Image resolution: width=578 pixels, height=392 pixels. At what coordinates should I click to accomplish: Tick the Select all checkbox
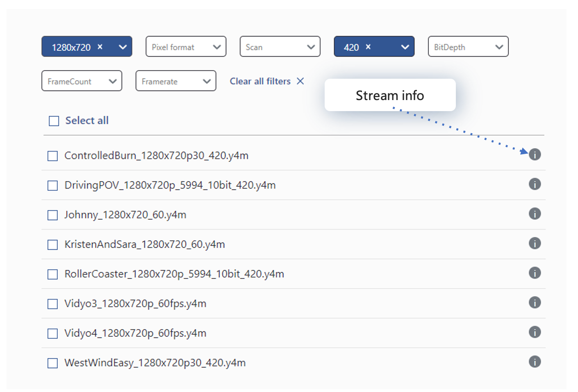(x=54, y=121)
